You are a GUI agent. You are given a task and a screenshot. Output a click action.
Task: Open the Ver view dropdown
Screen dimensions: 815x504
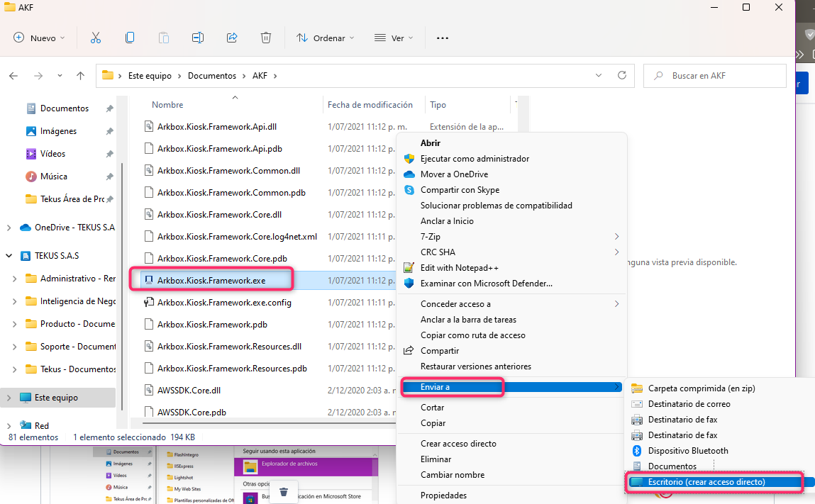pyautogui.click(x=392, y=38)
